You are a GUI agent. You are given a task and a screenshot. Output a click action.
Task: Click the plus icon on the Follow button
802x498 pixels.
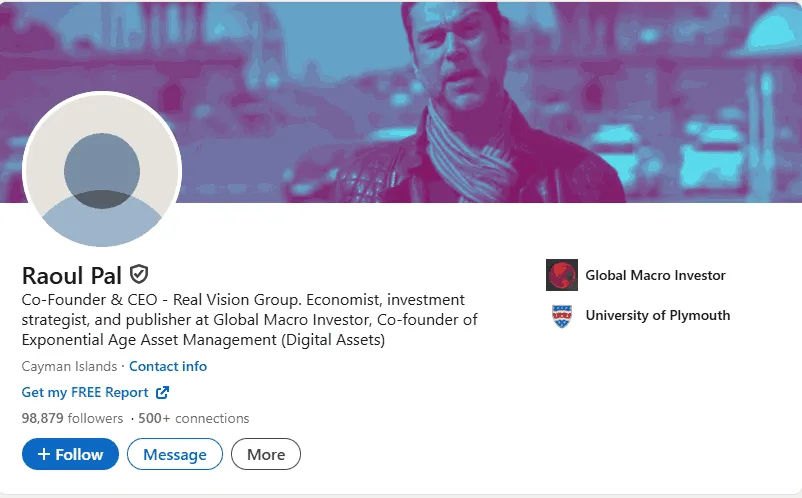pyautogui.click(x=44, y=454)
